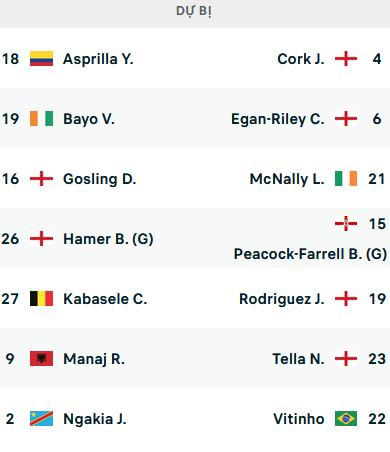Click the England flag next to Cork J.
Screen dimensions: 390x452
click(346, 59)
